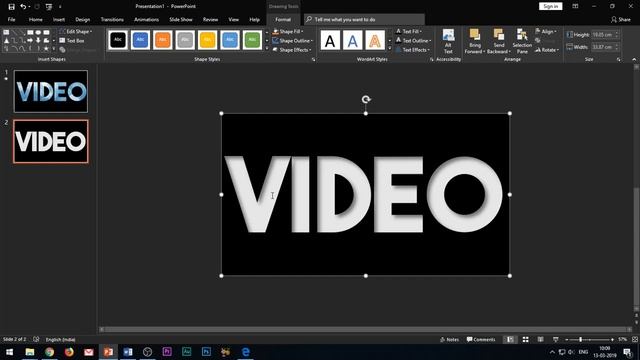Click the zoom slider handle
The width and height of the screenshot is (640, 360).
(x=580, y=339)
